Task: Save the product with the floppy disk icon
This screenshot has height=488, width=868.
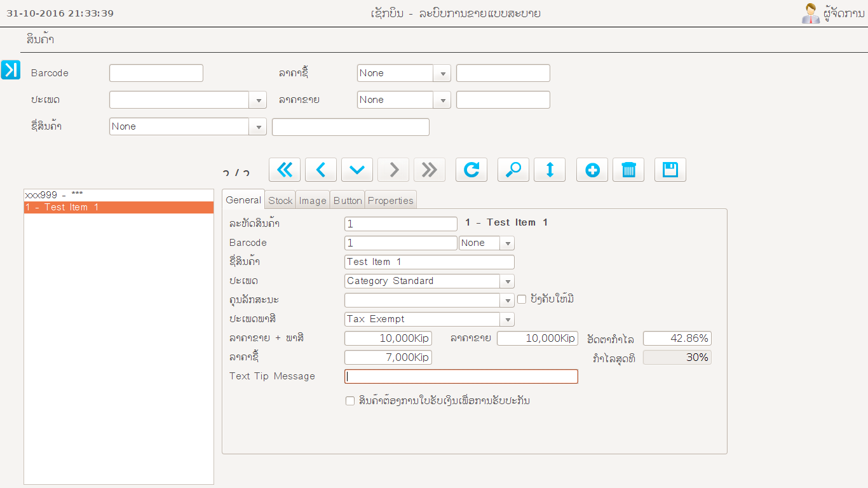Action: tap(670, 170)
